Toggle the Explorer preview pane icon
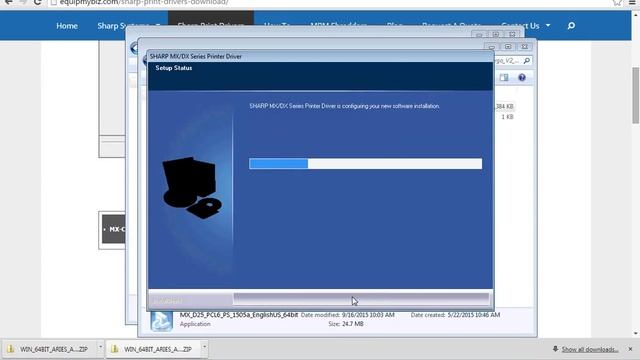Image resolution: width=640 pixels, height=360 pixels. [504, 78]
